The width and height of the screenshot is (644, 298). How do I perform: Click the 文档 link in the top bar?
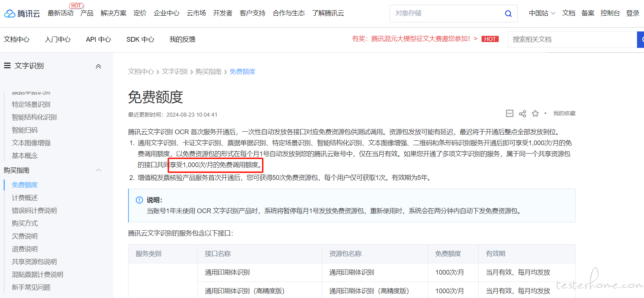click(x=569, y=13)
